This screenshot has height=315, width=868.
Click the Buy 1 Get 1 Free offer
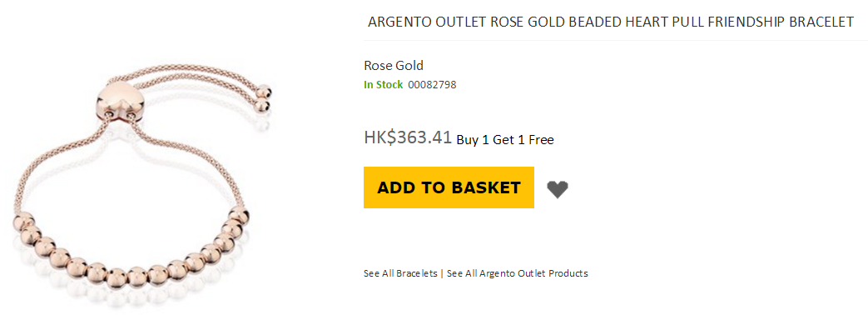(505, 140)
